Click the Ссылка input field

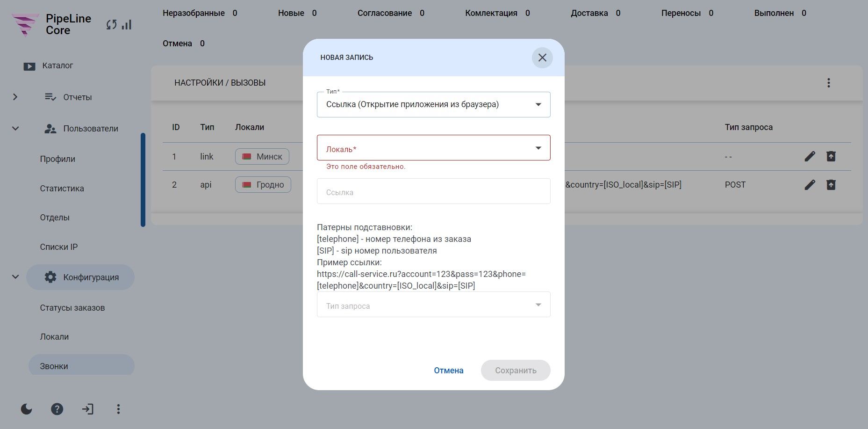(433, 191)
